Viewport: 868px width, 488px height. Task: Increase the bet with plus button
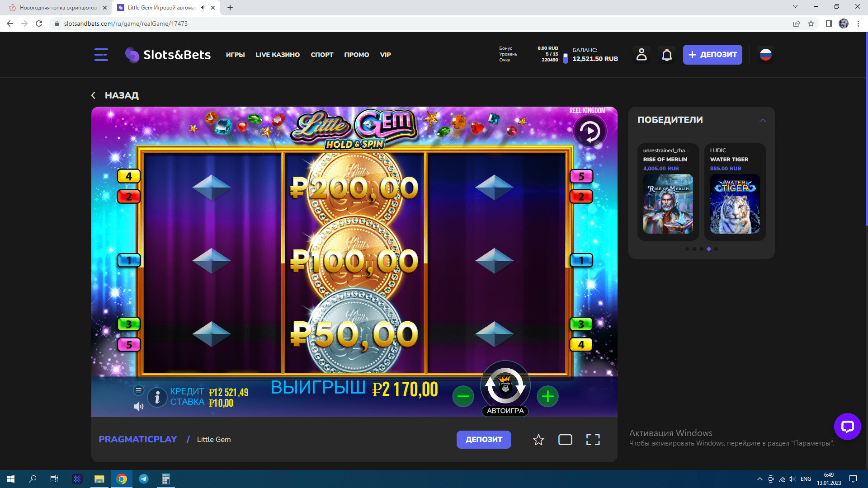tap(548, 397)
